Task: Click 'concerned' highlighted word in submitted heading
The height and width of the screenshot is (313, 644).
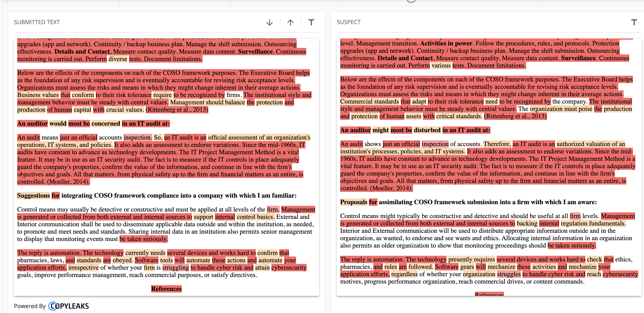Action: 106,124
